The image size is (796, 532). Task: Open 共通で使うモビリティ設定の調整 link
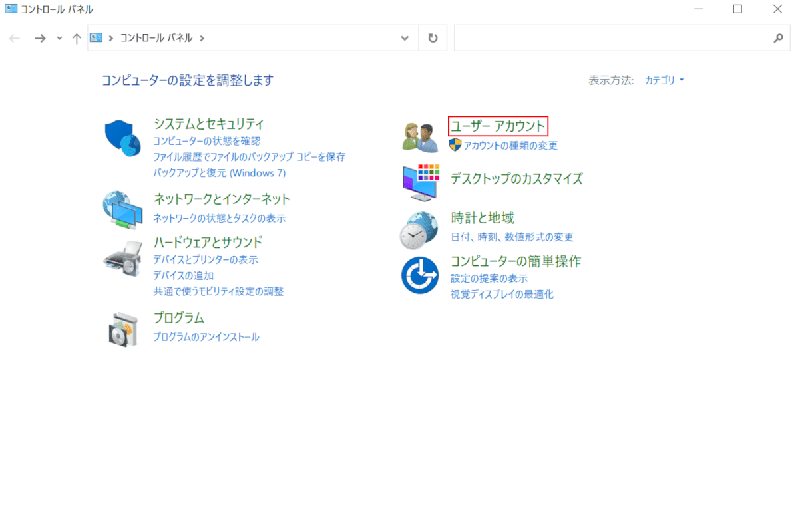(x=218, y=292)
